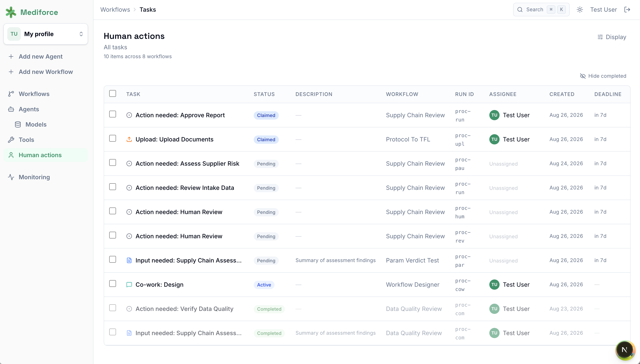Click the Human actions person icon

tap(11, 155)
